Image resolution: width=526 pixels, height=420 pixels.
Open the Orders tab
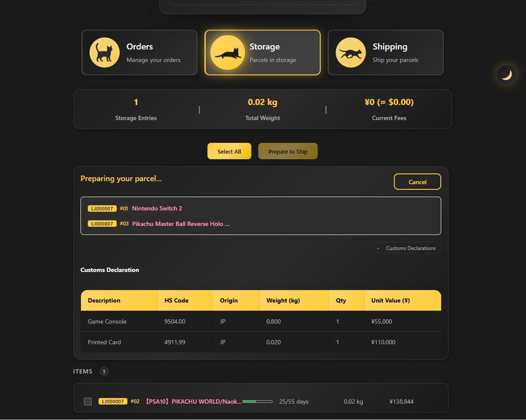pyautogui.click(x=139, y=52)
